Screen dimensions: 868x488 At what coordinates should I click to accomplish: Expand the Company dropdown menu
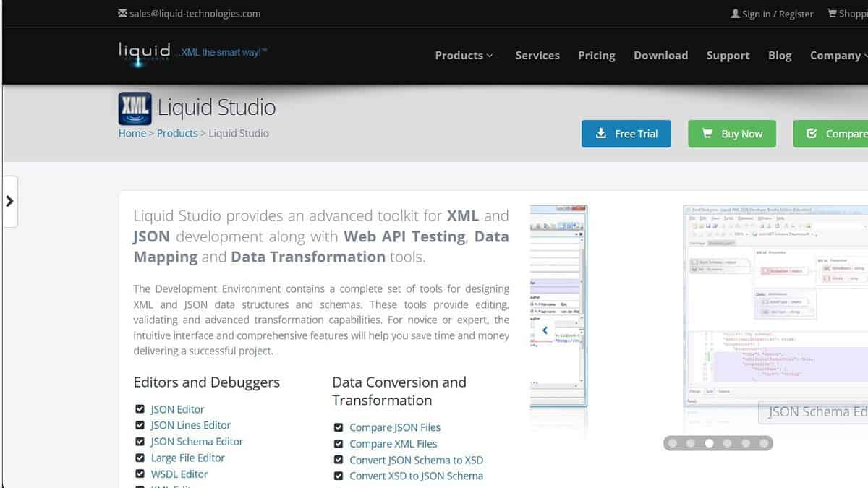[x=838, y=56]
